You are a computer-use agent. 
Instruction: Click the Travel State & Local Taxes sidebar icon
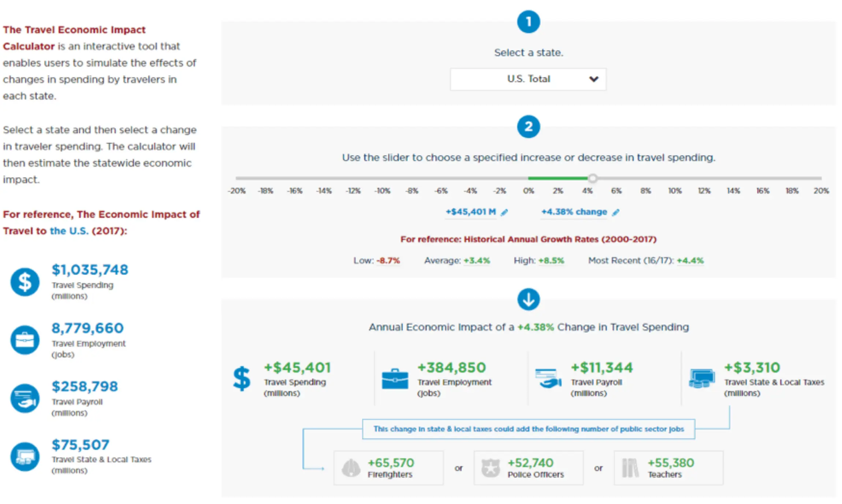25,457
